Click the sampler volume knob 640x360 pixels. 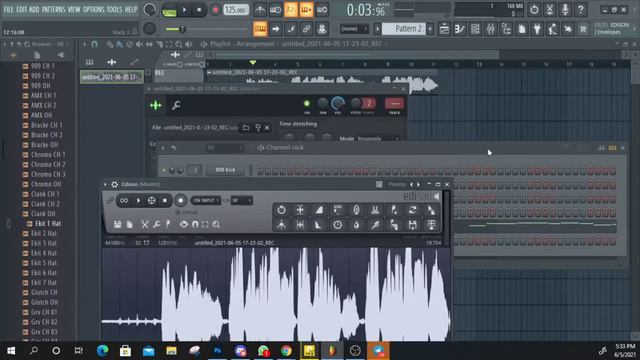point(338,104)
